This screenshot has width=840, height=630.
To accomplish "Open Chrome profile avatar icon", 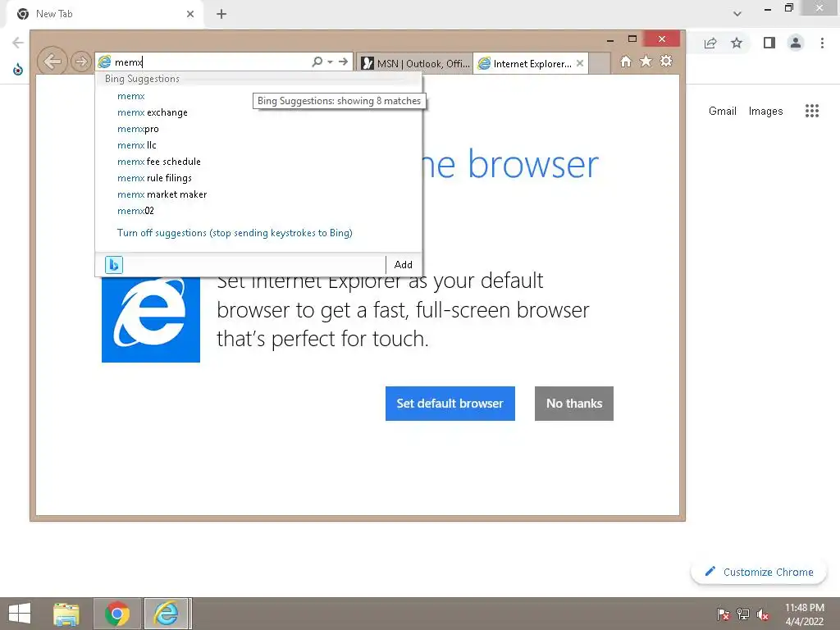I will pyautogui.click(x=796, y=43).
